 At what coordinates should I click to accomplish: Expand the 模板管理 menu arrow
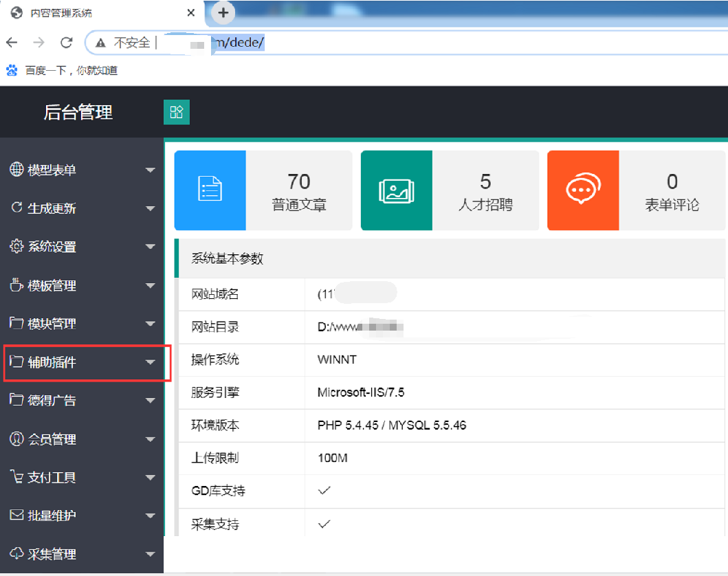[x=150, y=285]
